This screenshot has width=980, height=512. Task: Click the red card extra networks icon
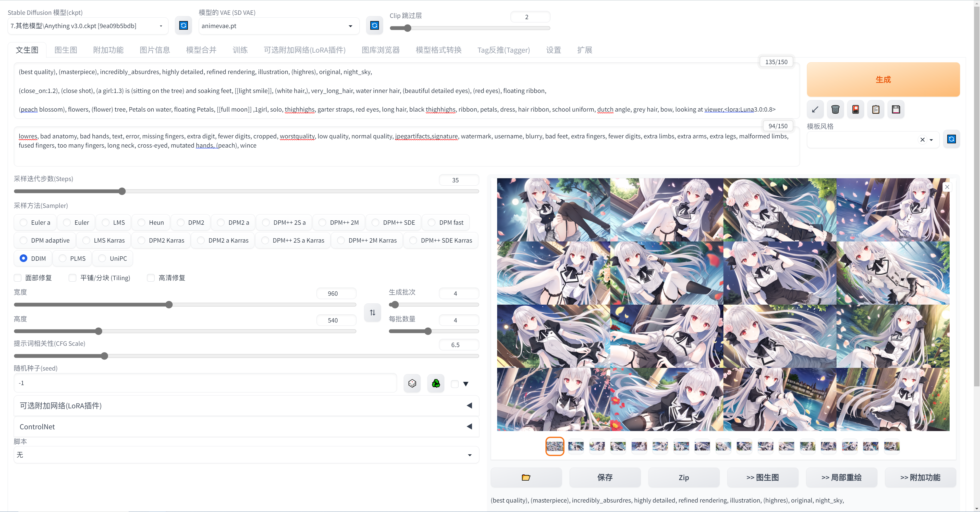[855, 110]
